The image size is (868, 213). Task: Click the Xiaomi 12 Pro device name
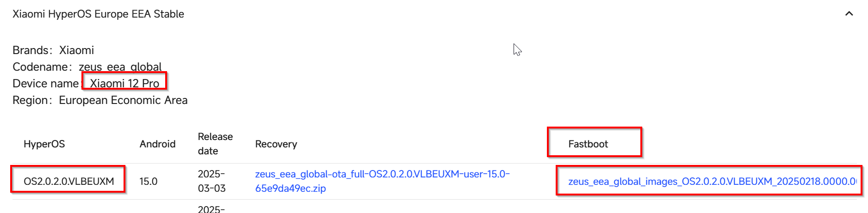point(124,83)
